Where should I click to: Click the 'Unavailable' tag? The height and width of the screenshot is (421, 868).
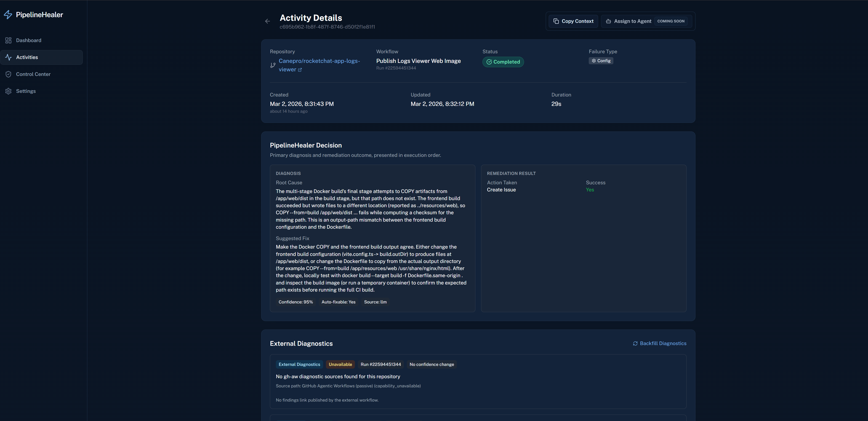pos(340,364)
